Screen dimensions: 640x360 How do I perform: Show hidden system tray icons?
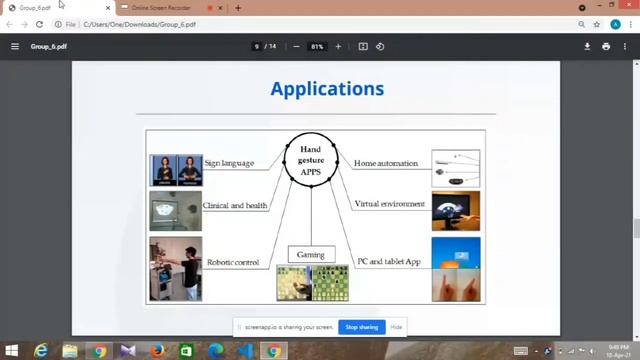[536, 351]
